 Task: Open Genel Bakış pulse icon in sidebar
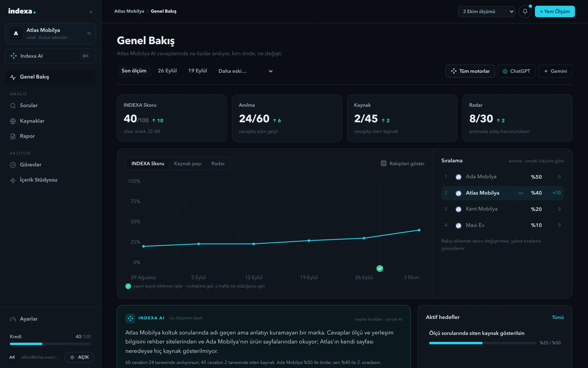click(13, 77)
